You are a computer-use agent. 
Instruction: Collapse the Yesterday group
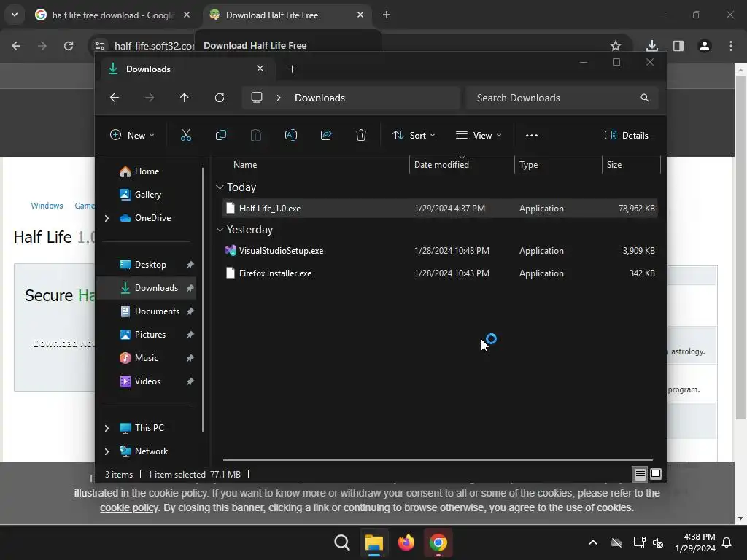(220, 230)
